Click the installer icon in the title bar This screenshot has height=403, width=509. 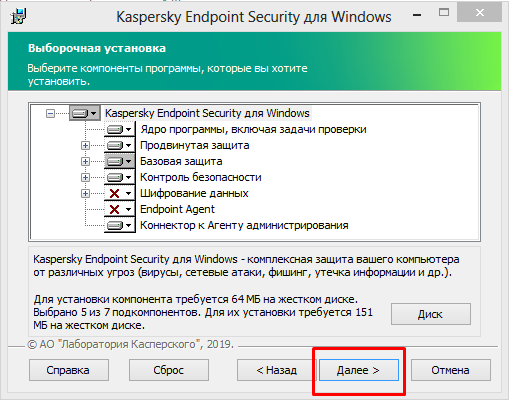click(19, 16)
